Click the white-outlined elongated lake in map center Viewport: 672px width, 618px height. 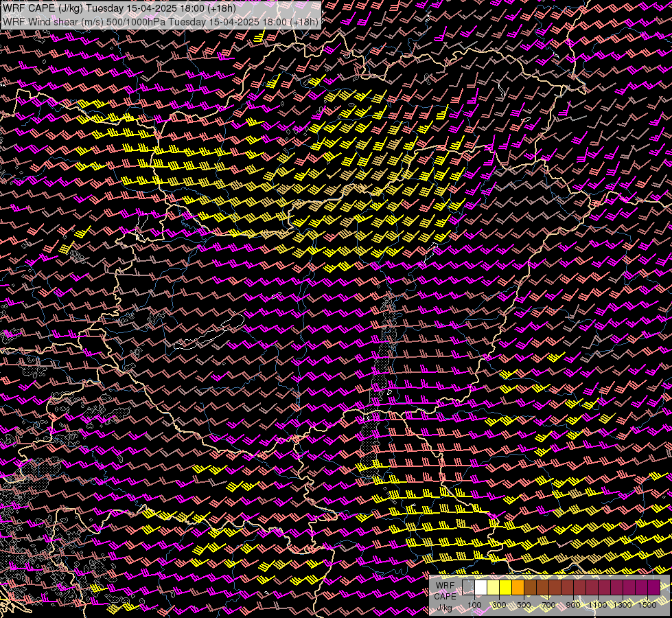[x=209, y=332]
